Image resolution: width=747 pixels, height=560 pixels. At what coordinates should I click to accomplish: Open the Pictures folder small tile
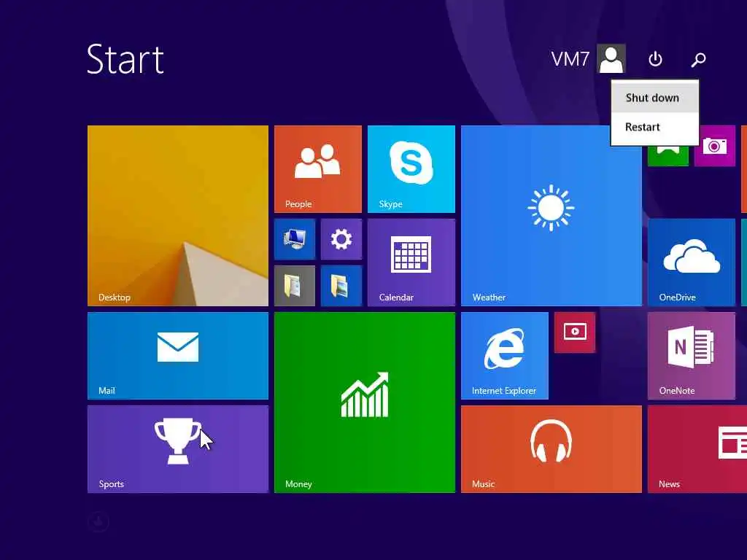[341, 286]
